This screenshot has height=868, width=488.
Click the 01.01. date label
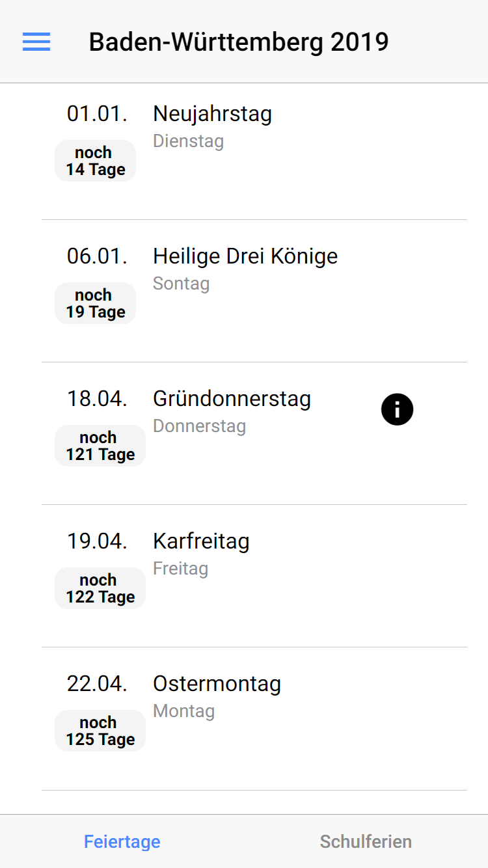[97, 114]
